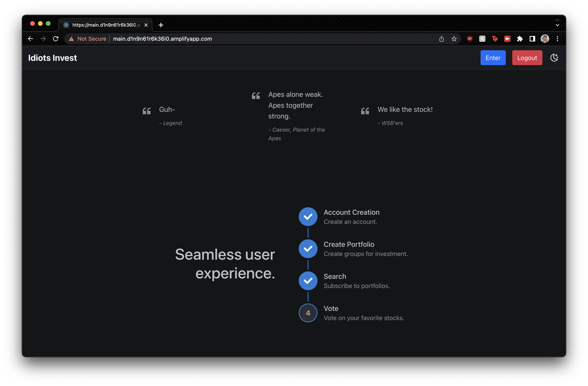The image size is (588, 386).
Task: Open the Chrome three-dot menu
Action: (557, 39)
